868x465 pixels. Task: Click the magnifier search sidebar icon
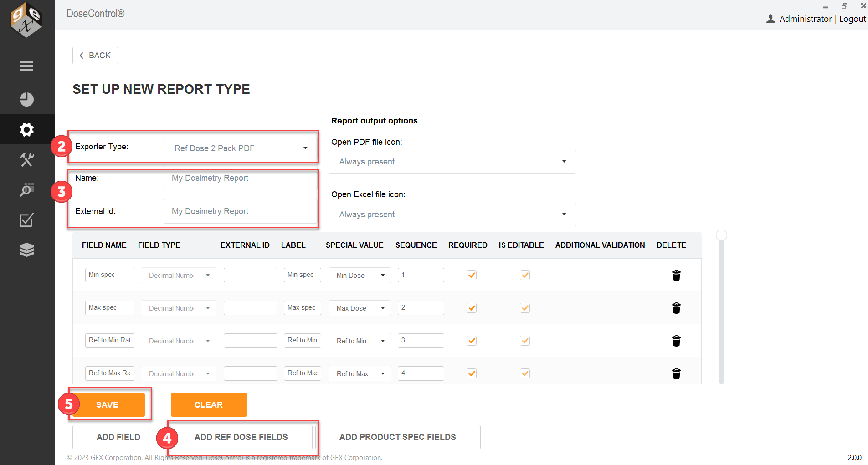coord(26,190)
